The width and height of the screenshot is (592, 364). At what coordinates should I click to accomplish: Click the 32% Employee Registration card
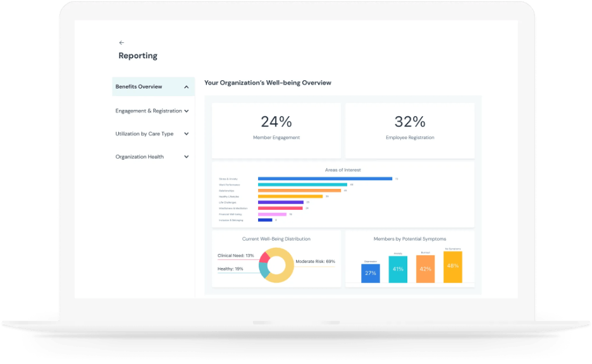[x=410, y=131]
